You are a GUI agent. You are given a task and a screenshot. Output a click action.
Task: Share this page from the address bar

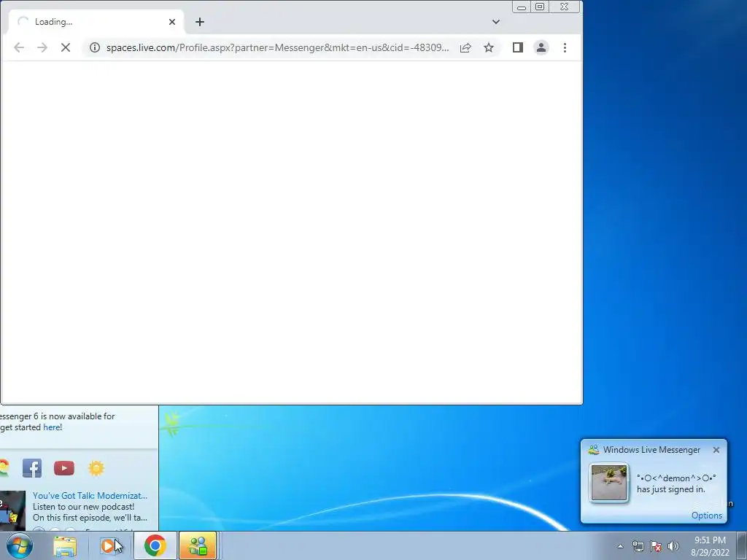[x=465, y=47]
